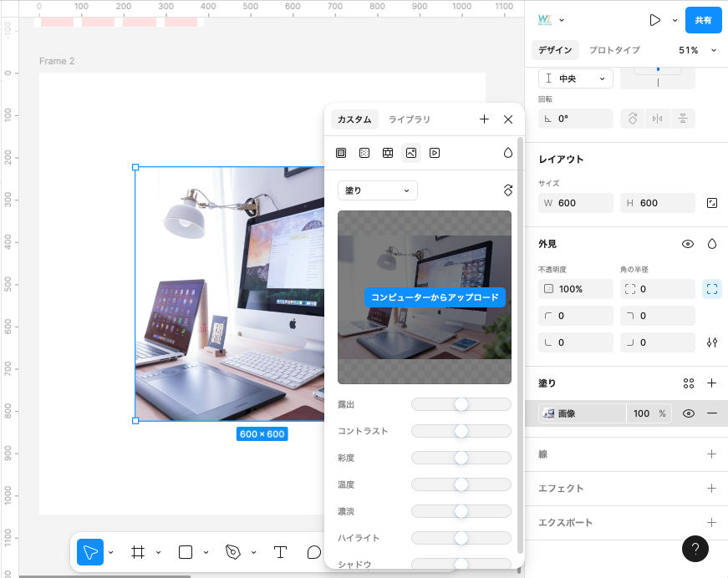Image resolution: width=728 pixels, height=578 pixels.
Task: Open the プロトタイプ tab
Action: tap(614, 50)
